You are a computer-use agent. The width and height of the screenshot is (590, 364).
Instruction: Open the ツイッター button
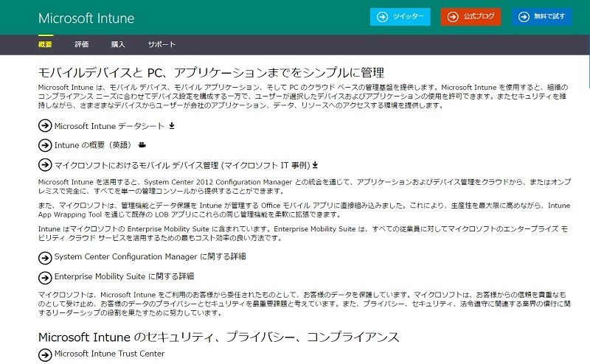pos(400,17)
